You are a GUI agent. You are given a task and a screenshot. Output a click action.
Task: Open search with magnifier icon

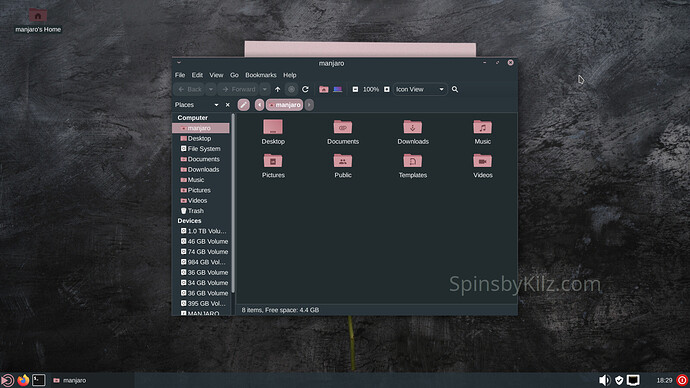point(455,89)
